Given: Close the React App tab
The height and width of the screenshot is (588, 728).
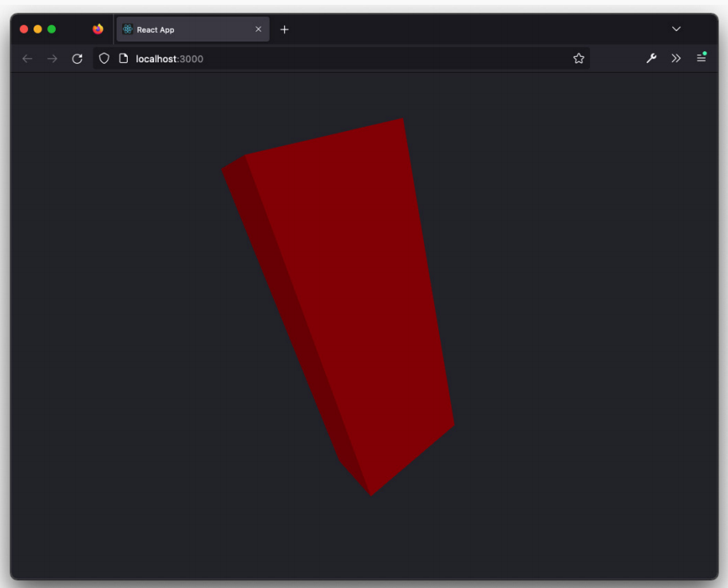Looking at the screenshot, I should click(x=258, y=30).
